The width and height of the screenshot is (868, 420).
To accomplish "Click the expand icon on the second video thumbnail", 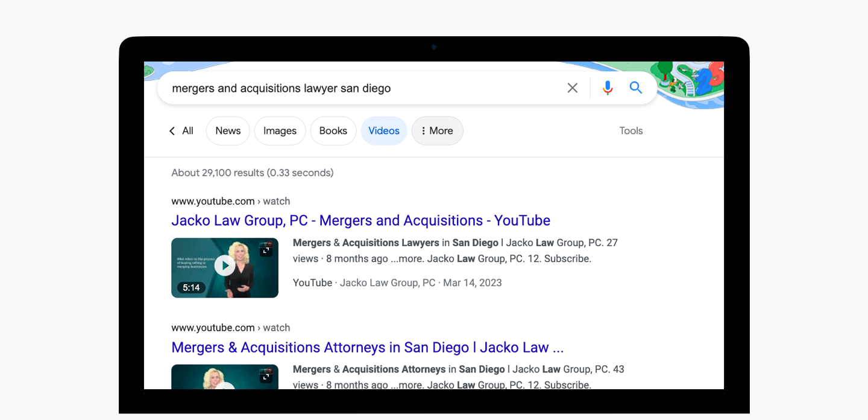I will pos(266,377).
